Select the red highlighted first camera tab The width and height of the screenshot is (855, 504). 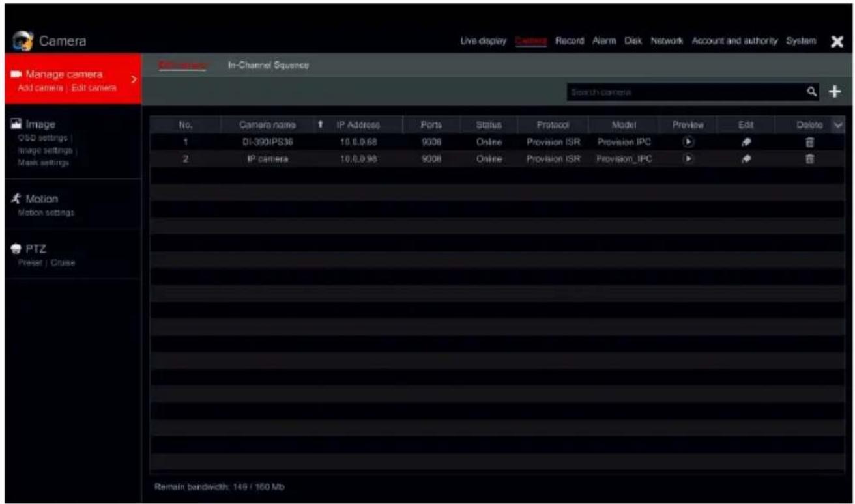183,65
